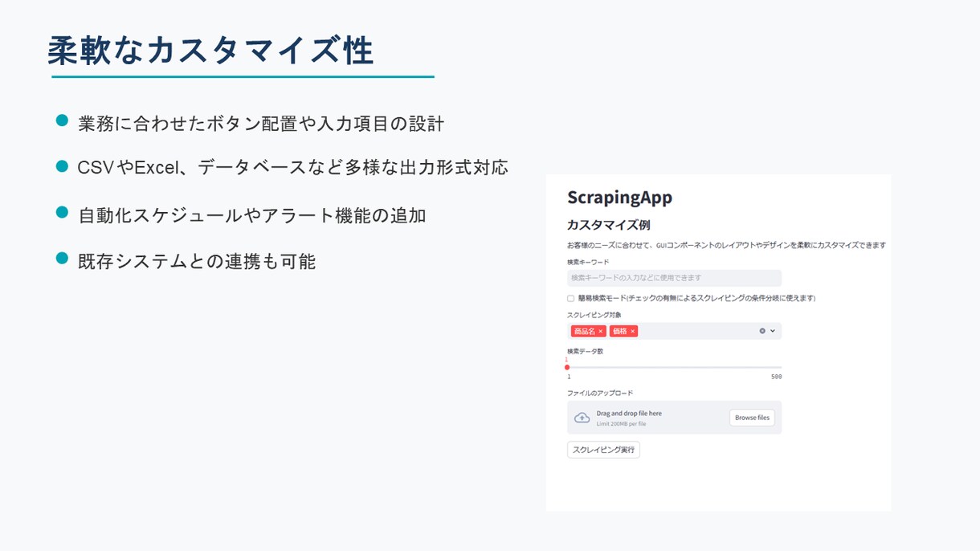Click the Limit 200MB per file text
This screenshot has width=980, height=551.
click(x=621, y=423)
